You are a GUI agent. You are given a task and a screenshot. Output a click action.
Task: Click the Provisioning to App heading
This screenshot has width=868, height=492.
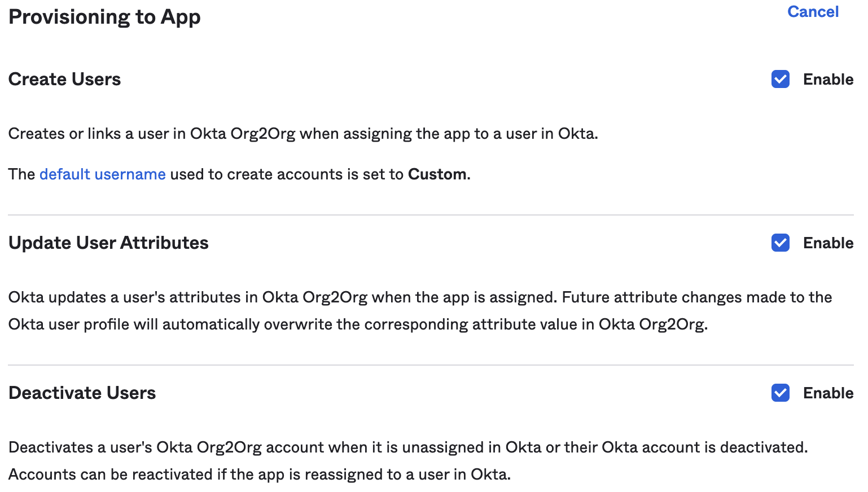[x=104, y=17]
